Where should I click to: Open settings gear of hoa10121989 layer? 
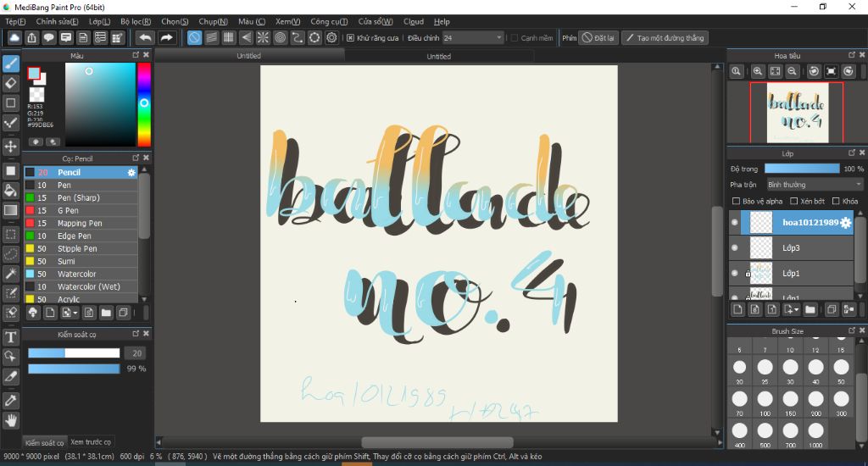pos(845,223)
